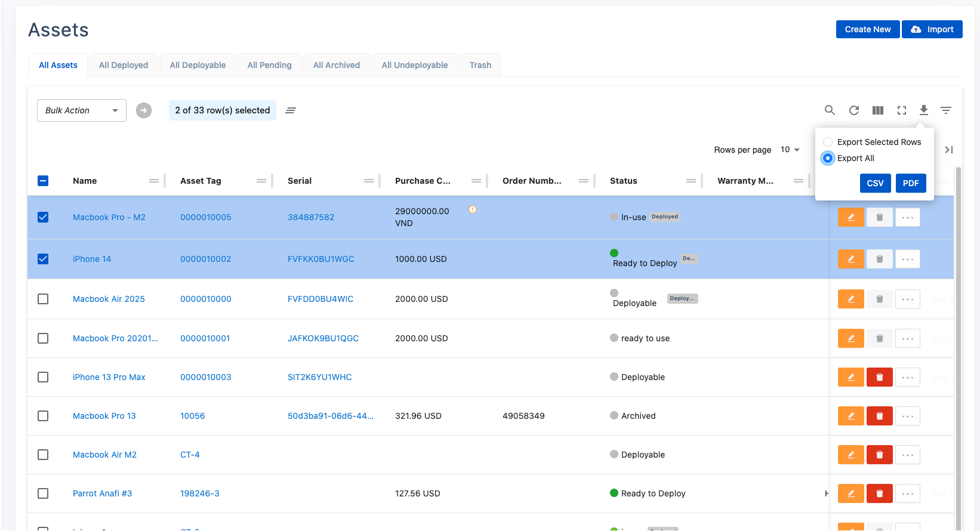Export as CSV
The height and width of the screenshot is (531, 980).
[x=876, y=183]
